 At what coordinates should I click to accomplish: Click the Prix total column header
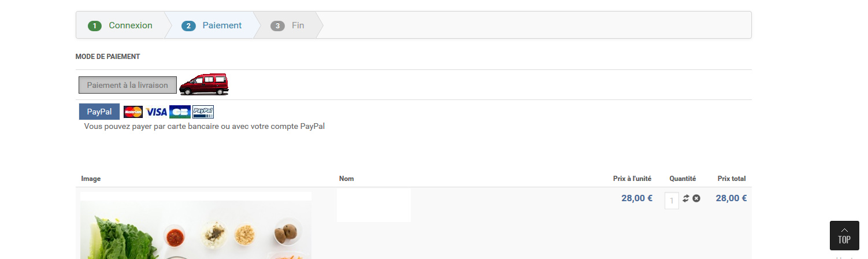point(731,179)
